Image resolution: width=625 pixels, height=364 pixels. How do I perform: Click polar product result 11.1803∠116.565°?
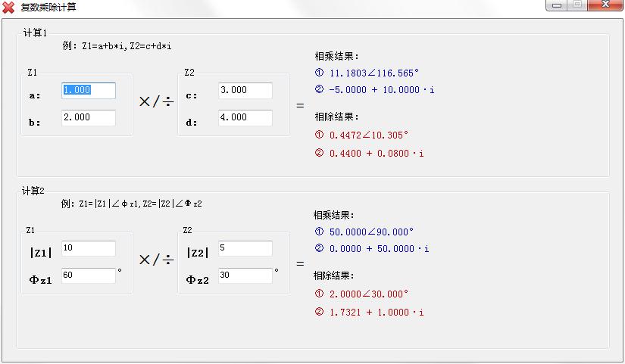point(373,73)
